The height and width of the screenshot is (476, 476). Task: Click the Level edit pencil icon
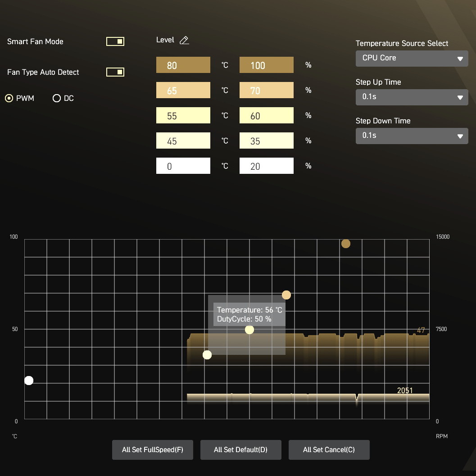pyautogui.click(x=184, y=40)
